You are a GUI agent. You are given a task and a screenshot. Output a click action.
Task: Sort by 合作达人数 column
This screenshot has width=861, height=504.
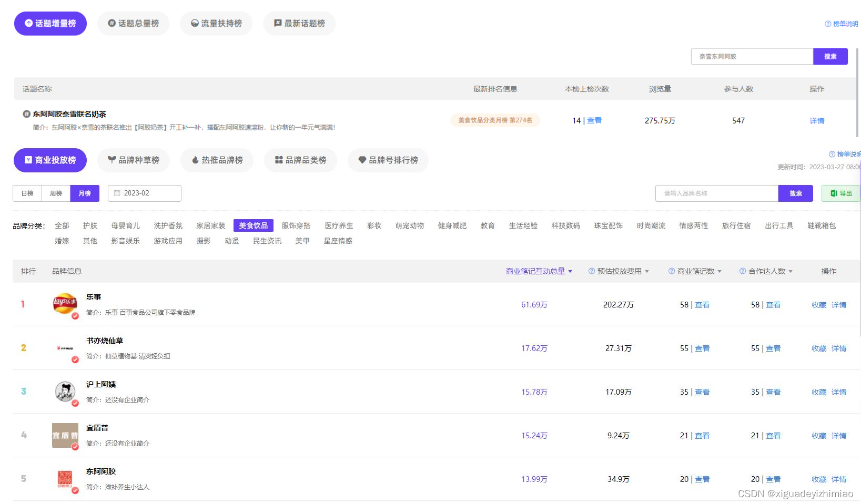click(771, 271)
